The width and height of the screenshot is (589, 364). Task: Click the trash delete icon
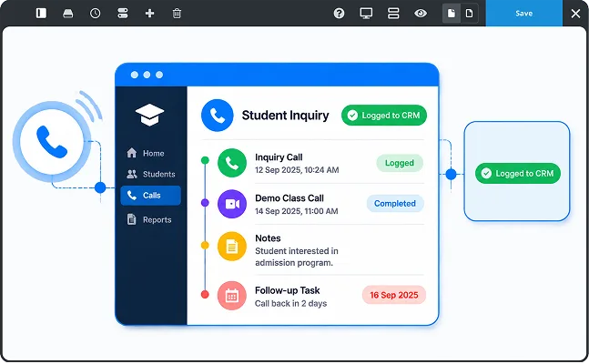click(x=177, y=13)
